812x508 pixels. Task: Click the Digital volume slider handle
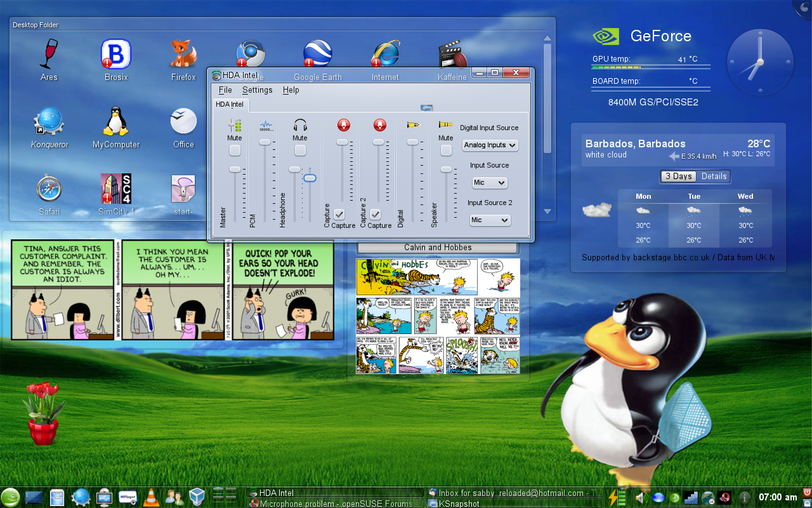click(x=412, y=142)
